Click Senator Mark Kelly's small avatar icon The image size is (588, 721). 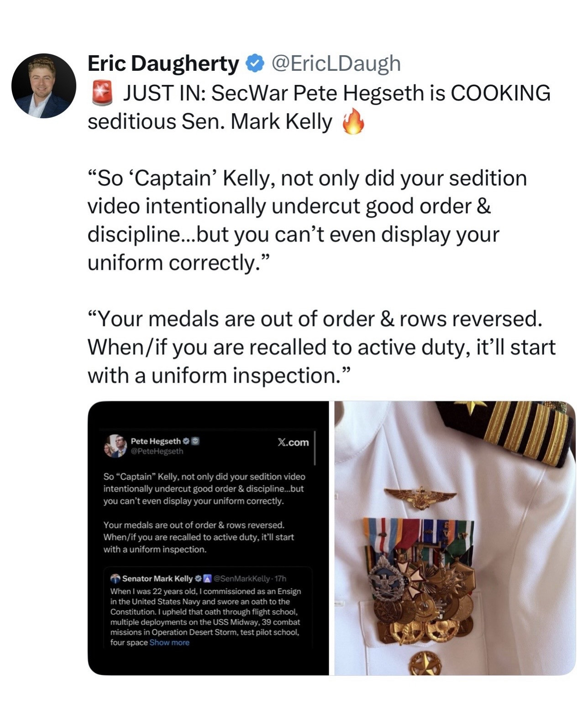click(115, 579)
